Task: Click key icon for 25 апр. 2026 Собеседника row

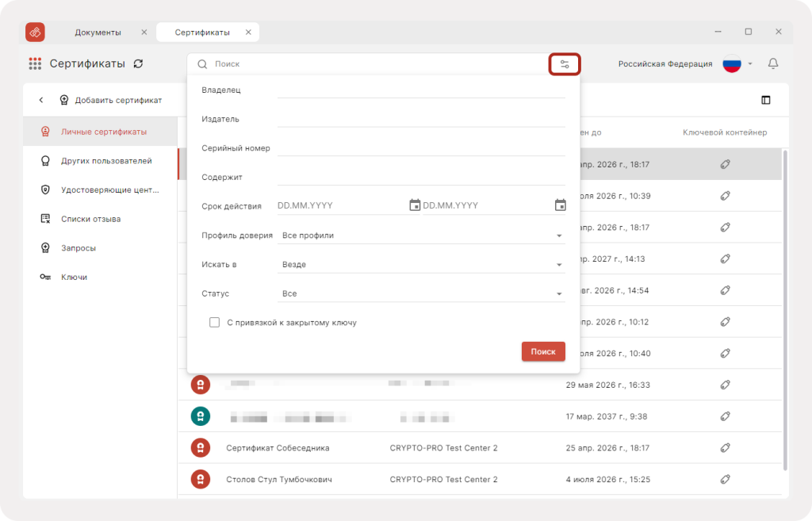Action: [725, 448]
